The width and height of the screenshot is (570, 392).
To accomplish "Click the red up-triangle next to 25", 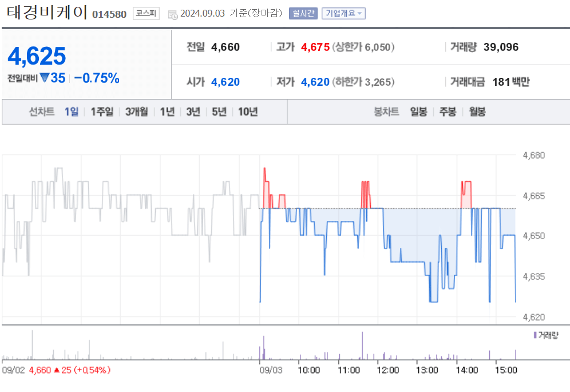I will [x=57, y=370].
